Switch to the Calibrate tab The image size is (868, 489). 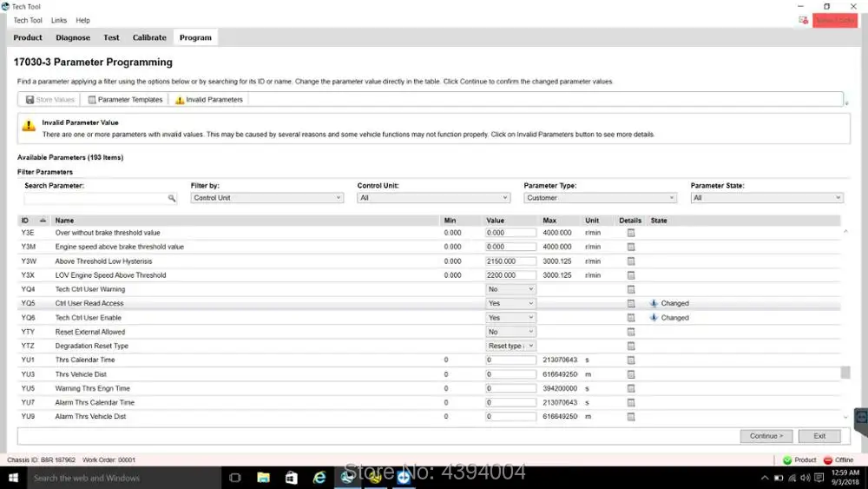[x=149, y=37]
